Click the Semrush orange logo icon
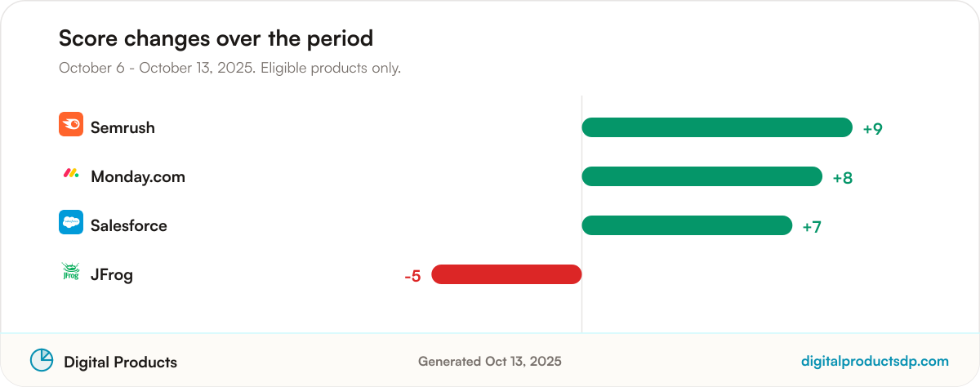This screenshot has width=980, height=387. point(71,124)
